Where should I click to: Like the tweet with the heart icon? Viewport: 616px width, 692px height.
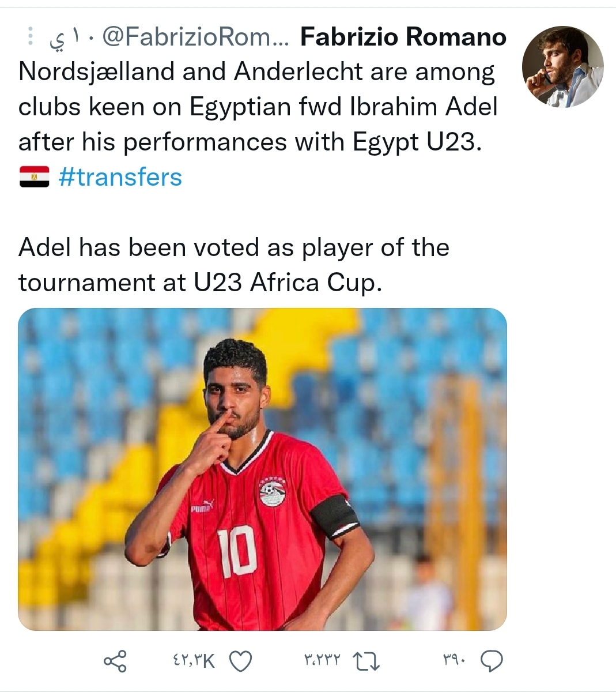[241, 661]
